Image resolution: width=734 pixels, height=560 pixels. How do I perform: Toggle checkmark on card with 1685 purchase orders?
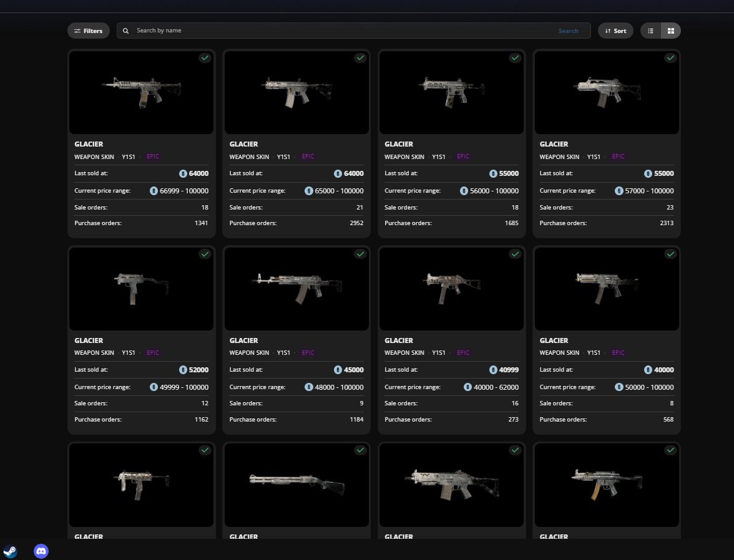pyautogui.click(x=515, y=58)
